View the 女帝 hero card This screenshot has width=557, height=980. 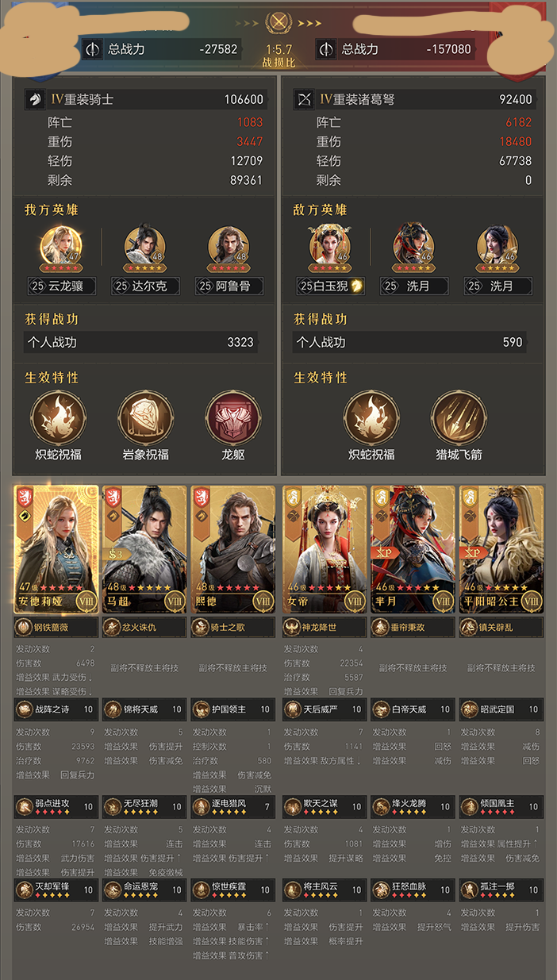[x=325, y=550]
